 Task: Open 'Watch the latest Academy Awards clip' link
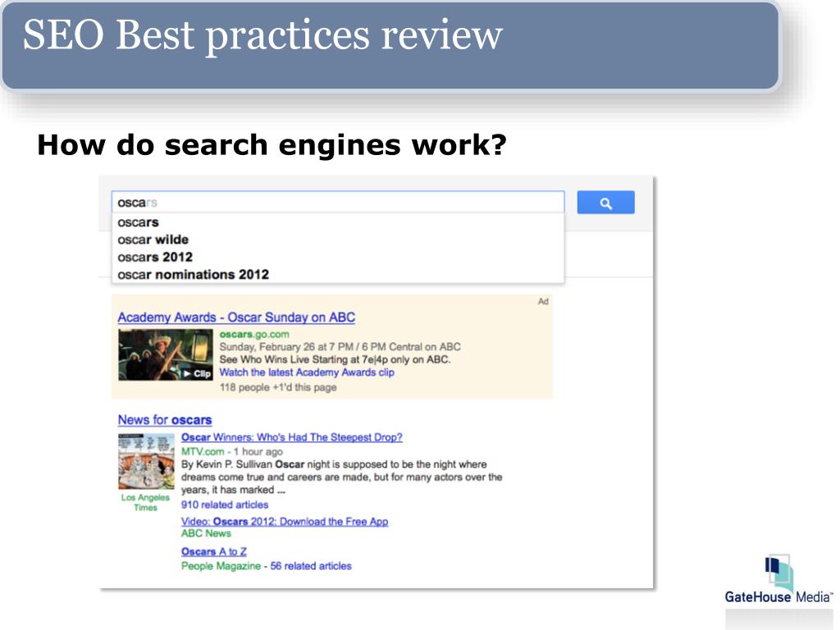pos(307,372)
